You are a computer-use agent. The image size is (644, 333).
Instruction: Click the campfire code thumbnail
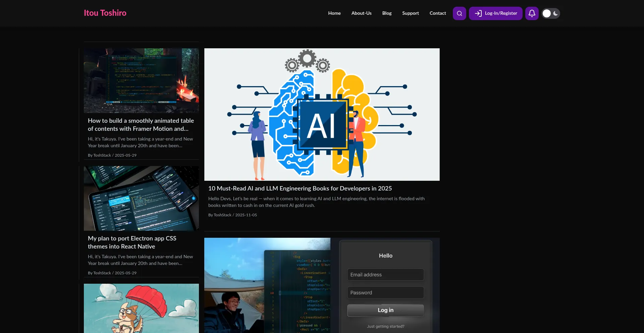[x=141, y=80]
